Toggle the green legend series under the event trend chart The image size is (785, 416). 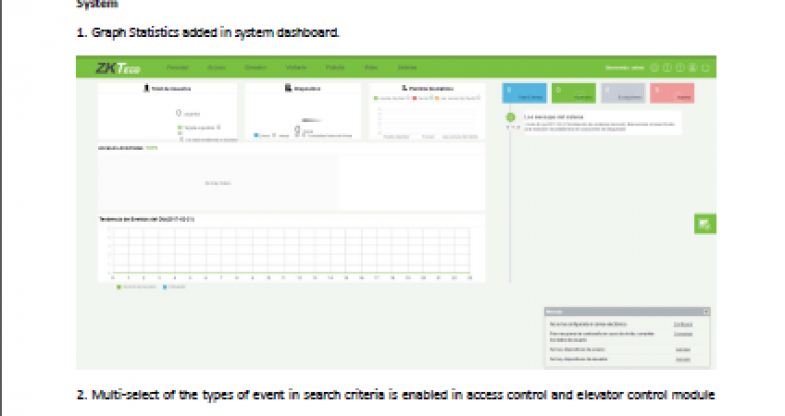118,287
